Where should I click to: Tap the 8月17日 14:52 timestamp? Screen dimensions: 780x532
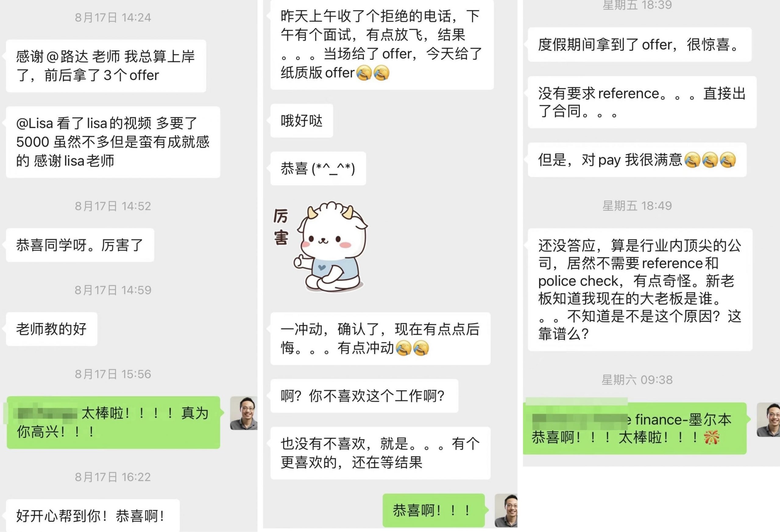click(113, 206)
